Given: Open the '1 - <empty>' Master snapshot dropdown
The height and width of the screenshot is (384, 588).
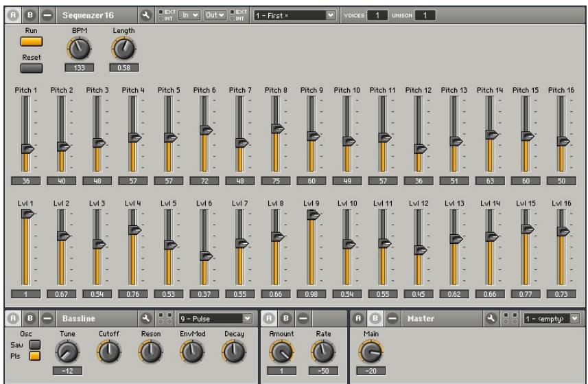Looking at the screenshot, I should click(551, 319).
